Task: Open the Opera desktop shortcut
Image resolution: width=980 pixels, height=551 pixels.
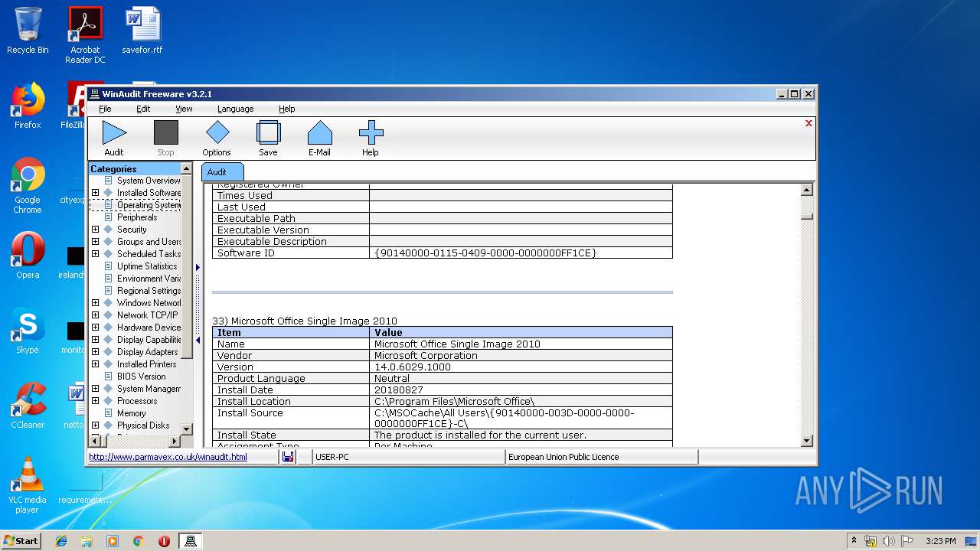Action: click(x=28, y=256)
